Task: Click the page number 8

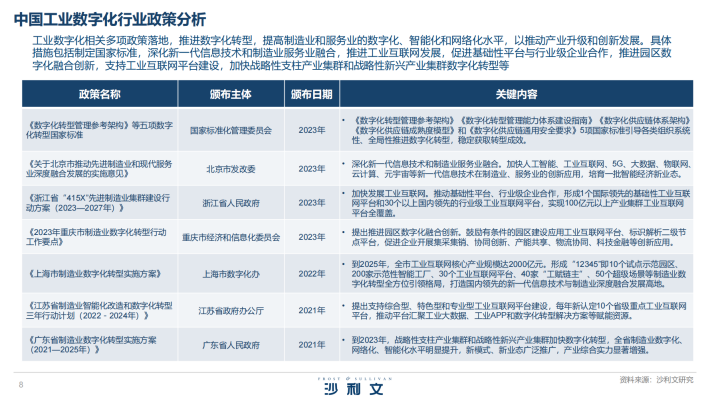Action: 21,385
